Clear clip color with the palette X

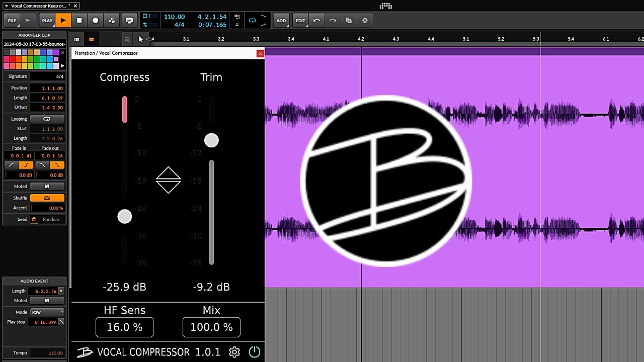coord(62,52)
